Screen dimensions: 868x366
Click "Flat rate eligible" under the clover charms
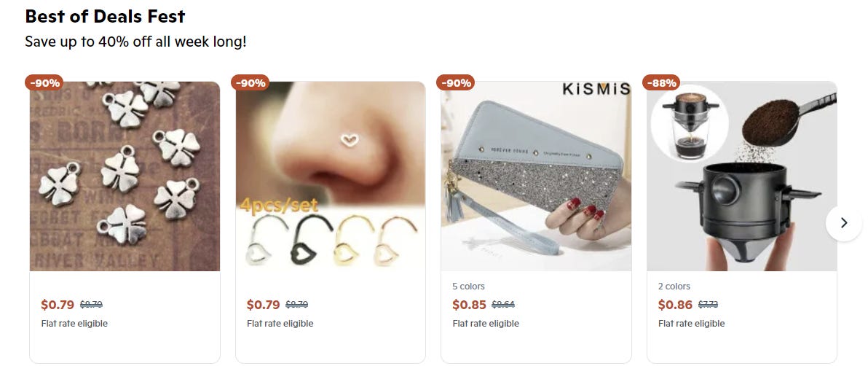pos(75,323)
